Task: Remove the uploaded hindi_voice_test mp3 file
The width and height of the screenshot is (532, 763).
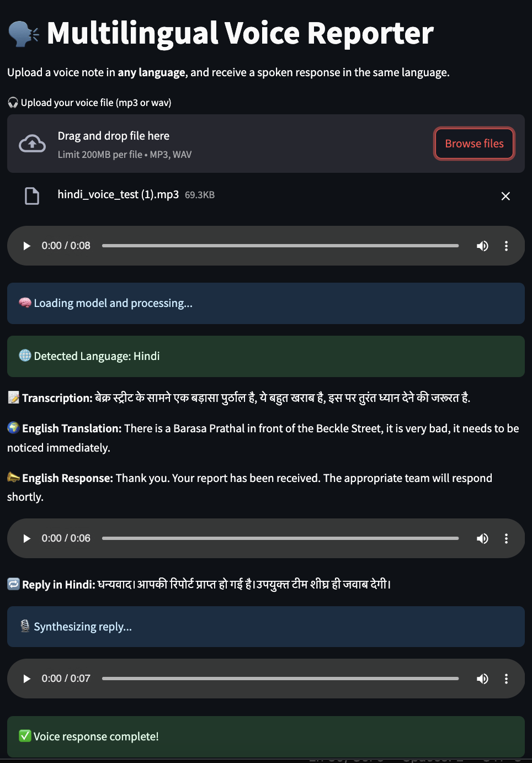Action: pyautogui.click(x=505, y=196)
